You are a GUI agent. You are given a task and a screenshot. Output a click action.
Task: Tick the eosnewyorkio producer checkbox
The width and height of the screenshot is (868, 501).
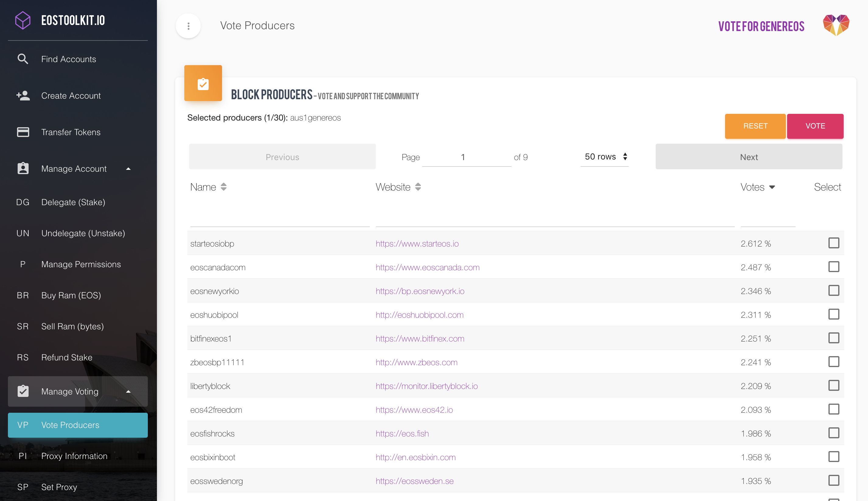coord(834,290)
